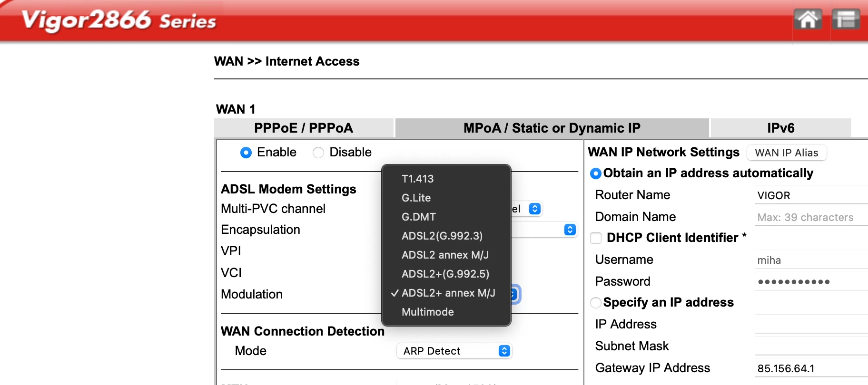Viewport: 868px width, 385px height.
Task: Select Specify an IP address option
Action: 596,303
